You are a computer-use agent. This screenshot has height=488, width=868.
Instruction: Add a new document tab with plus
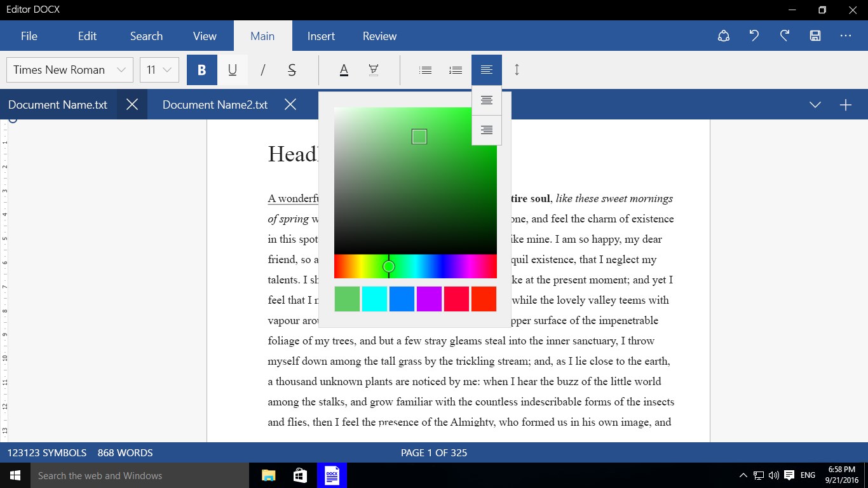pos(846,105)
